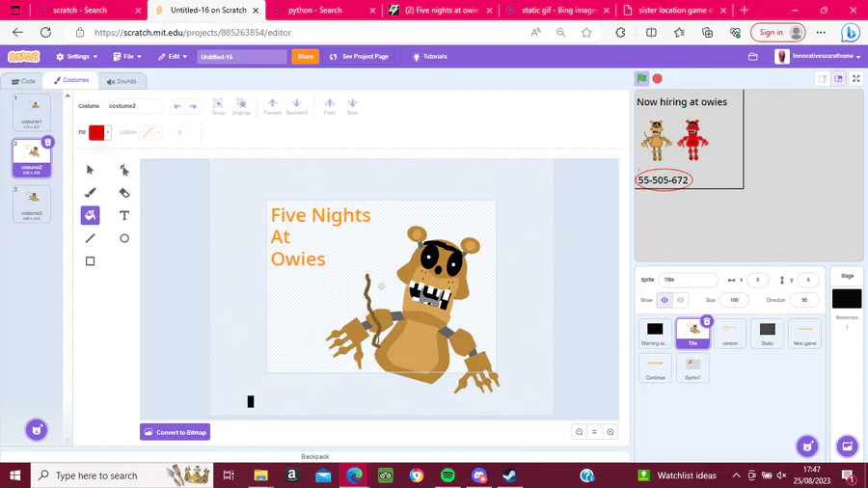
Task: Click Convert to Bitmap button
Action: [175, 432]
